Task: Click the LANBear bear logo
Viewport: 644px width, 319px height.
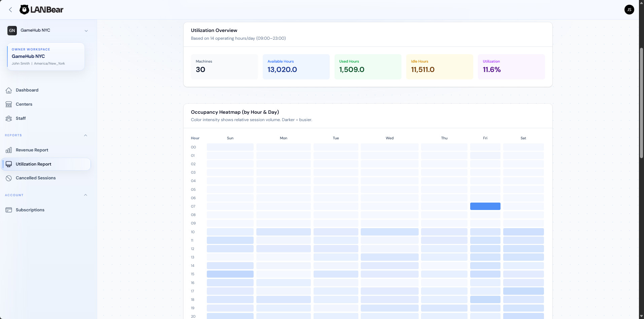Action: (x=24, y=10)
